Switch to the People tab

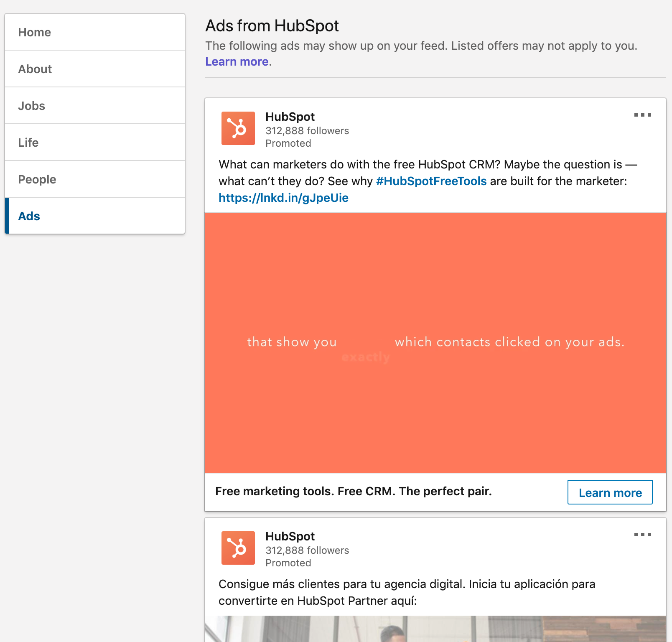[x=95, y=179]
